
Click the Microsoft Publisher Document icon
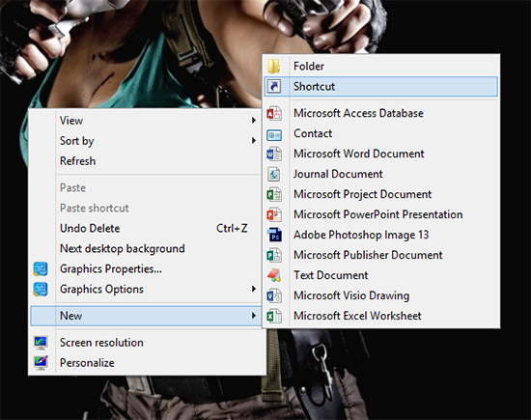click(x=274, y=255)
